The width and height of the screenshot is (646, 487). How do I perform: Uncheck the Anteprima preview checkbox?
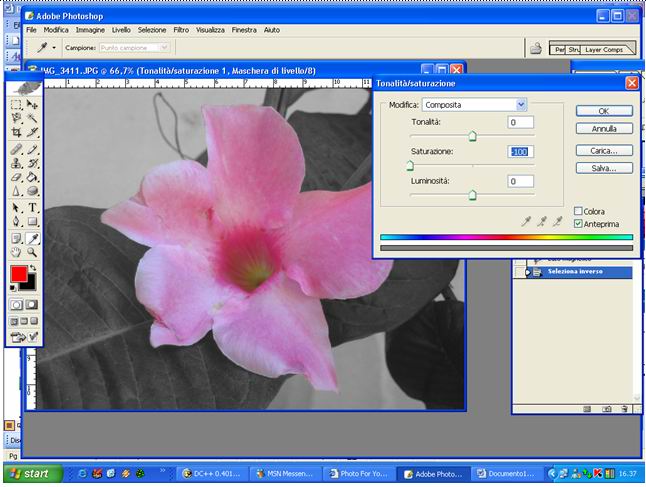point(579,224)
